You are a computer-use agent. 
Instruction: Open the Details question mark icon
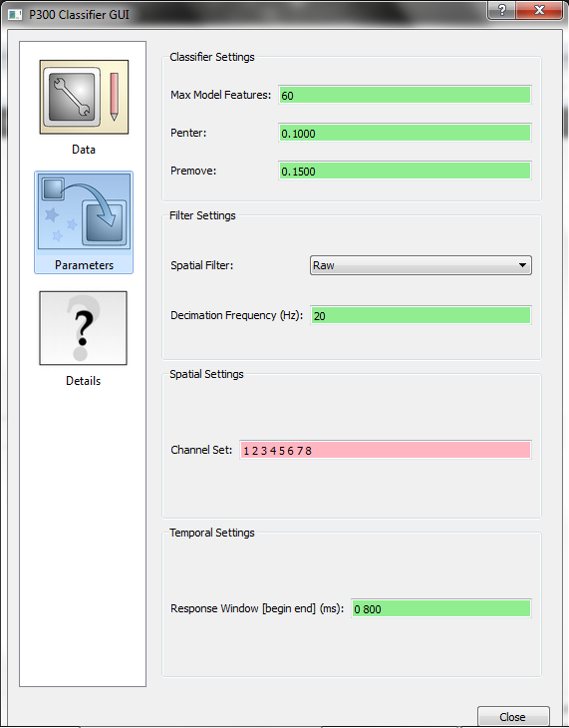tap(83, 328)
